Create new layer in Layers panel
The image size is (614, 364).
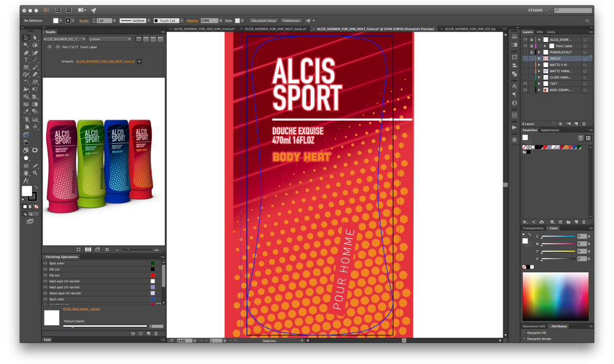tap(576, 124)
